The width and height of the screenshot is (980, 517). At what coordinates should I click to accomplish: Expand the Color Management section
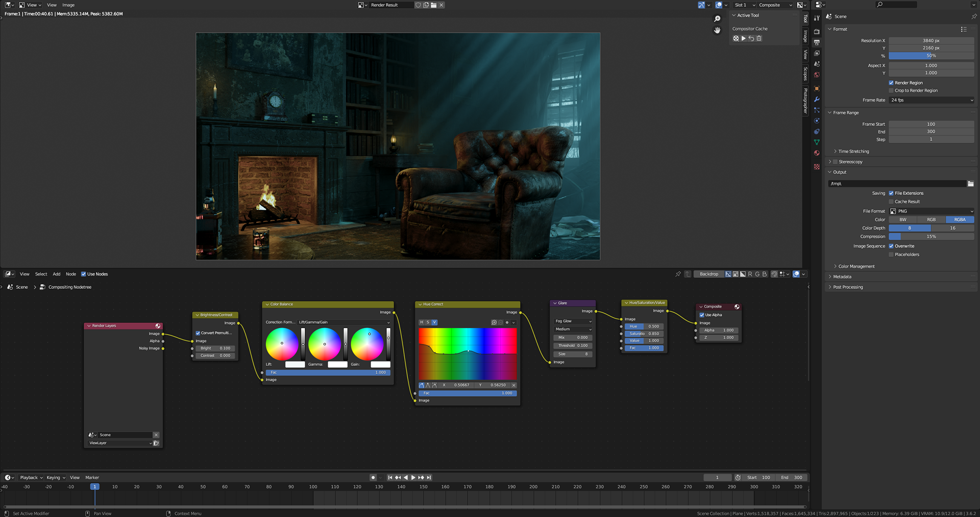pyautogui.click(x=856, y=266)
